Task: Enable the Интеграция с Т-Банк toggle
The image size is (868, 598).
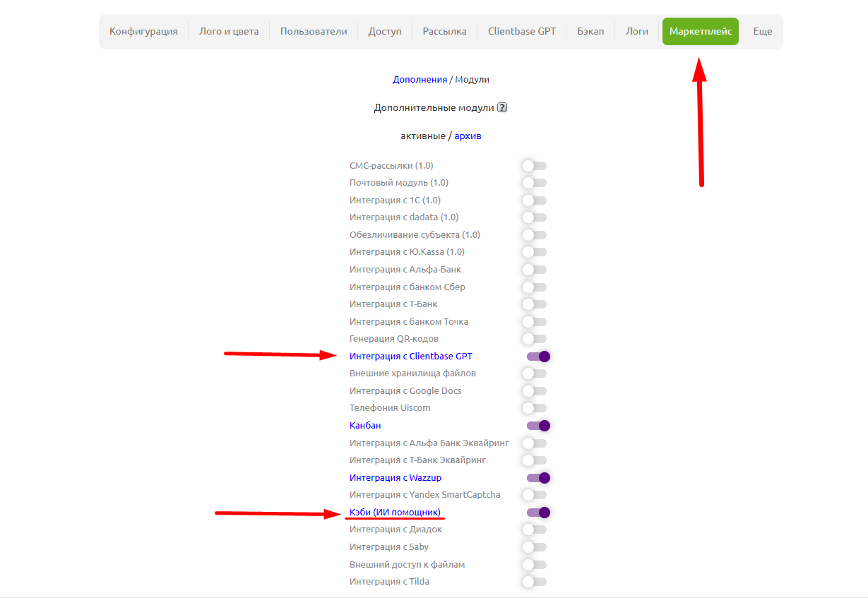Action: pyautogui.click(x=535, y=304)
